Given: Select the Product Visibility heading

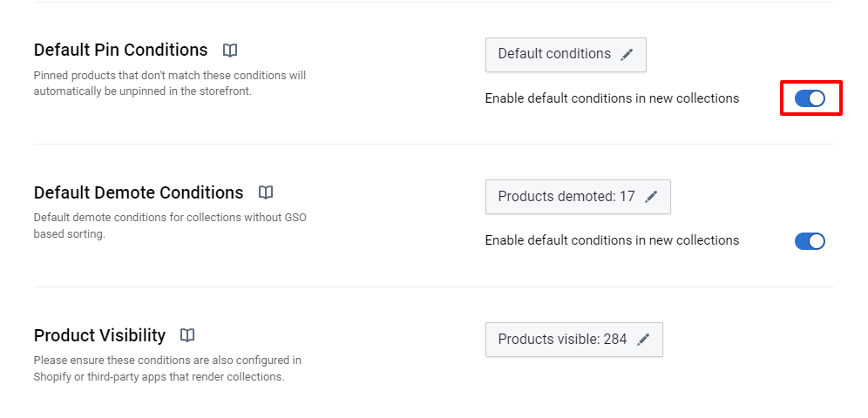Looking at the screenshot, I should pos(99,335).
